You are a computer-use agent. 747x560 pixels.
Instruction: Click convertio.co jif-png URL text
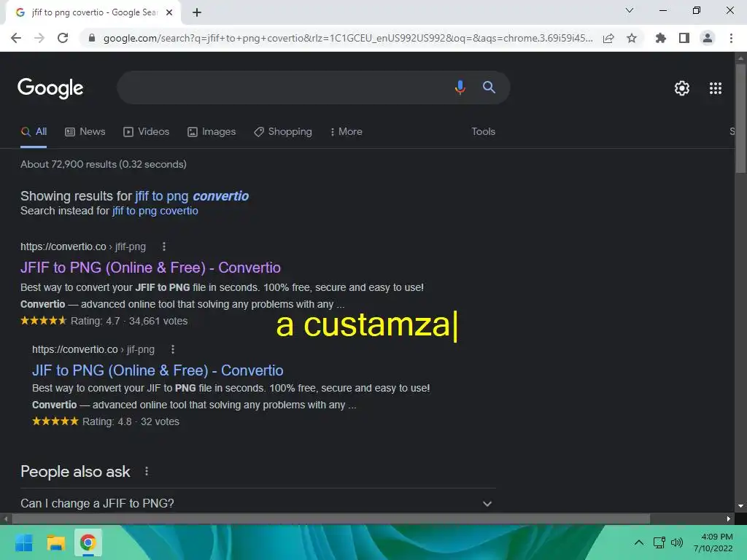(x=93, y=349)
